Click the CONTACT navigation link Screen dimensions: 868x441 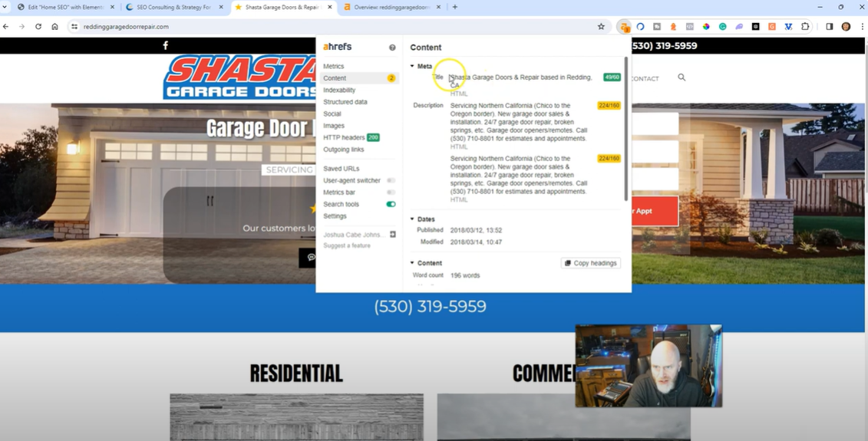pyautogui.click(x=645, y=78)
